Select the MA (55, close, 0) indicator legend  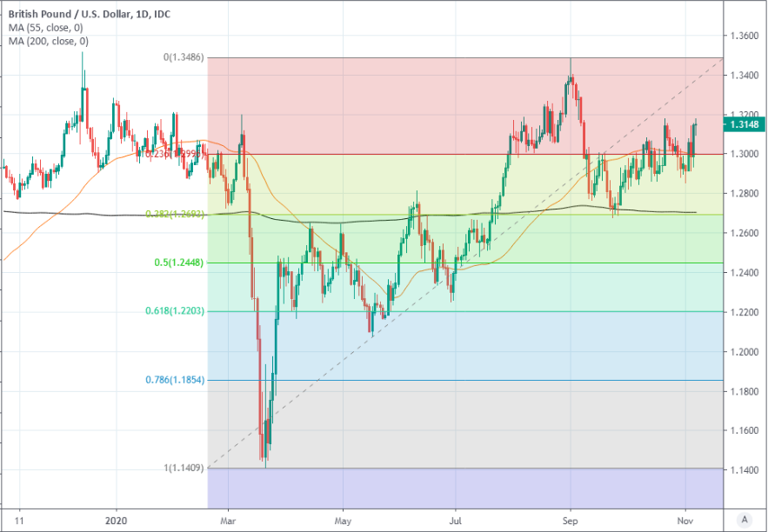[x=46, y=28]
